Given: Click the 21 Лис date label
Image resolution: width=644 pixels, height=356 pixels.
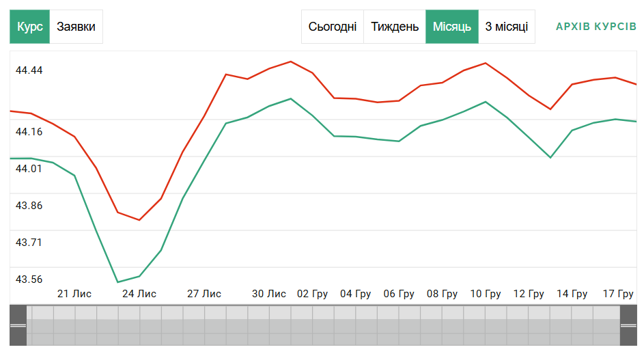Looking at the screenshot, I should point(74,294).
